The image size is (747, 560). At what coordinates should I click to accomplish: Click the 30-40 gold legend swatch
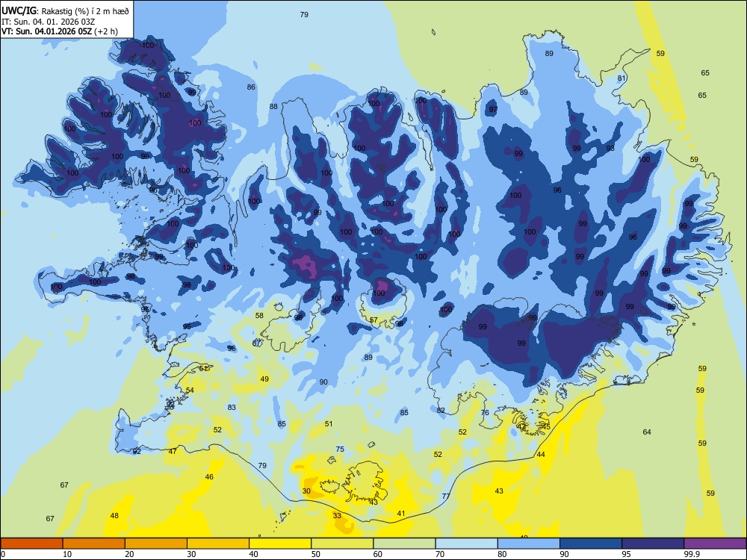[x=218, y=544]
